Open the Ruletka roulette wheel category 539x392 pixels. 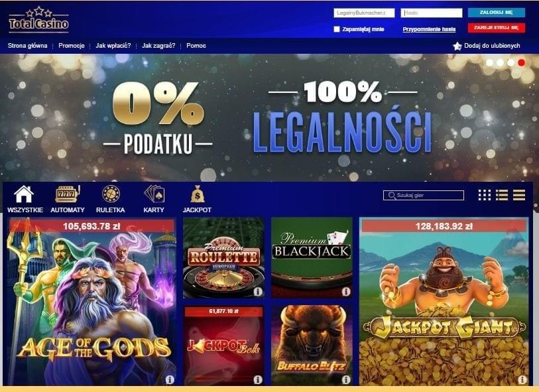(x=111, y=194)
